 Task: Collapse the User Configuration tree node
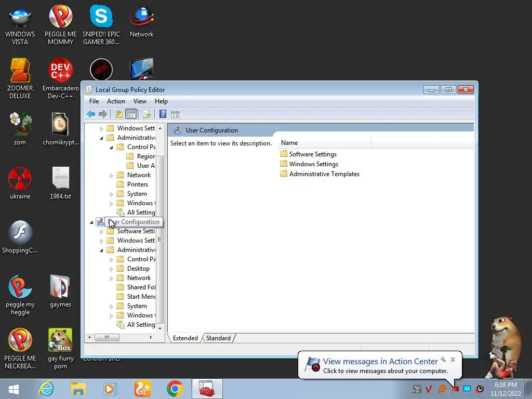point(91,222)
